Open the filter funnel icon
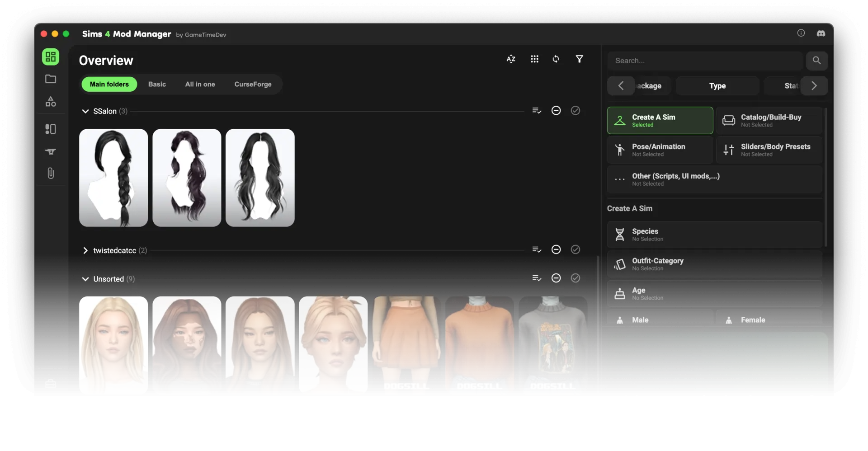 [579, 59]
